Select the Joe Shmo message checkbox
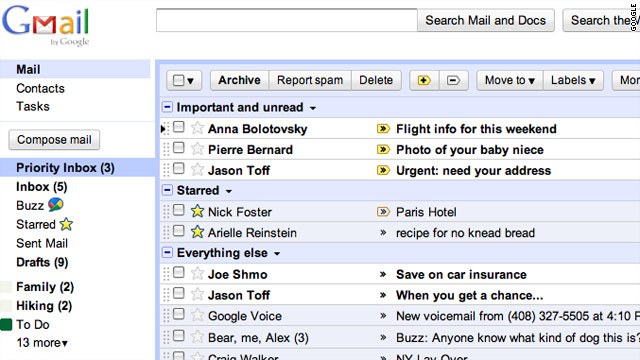 pyautogui.click(x=179, y=273)
